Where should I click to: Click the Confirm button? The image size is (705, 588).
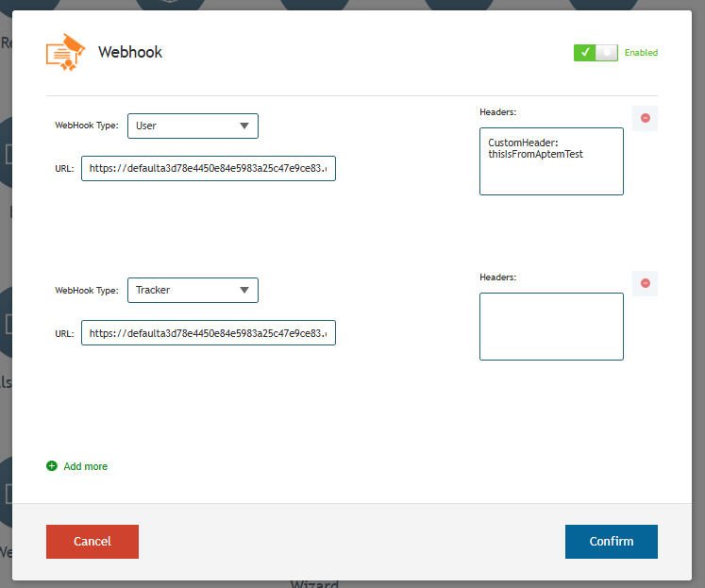point(611,541)
